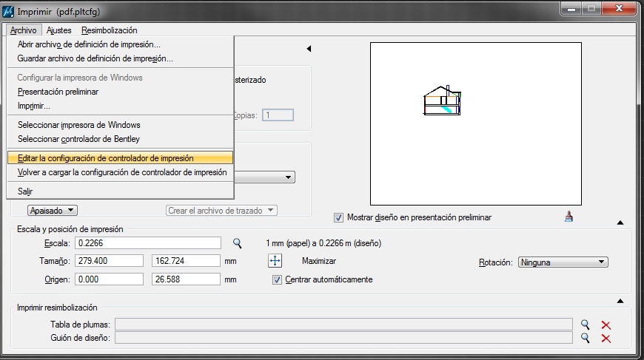Open the Apaisado orientation dropdown

click(53, 211)
